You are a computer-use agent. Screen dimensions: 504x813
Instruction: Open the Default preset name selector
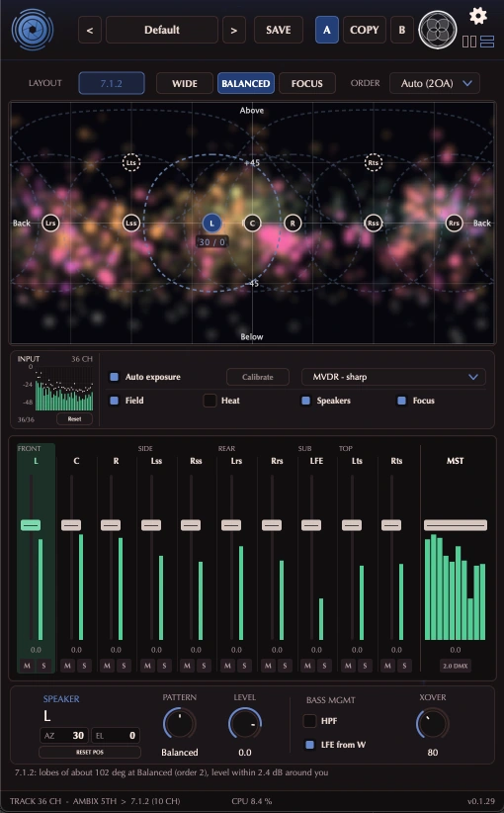coord(162,30)
